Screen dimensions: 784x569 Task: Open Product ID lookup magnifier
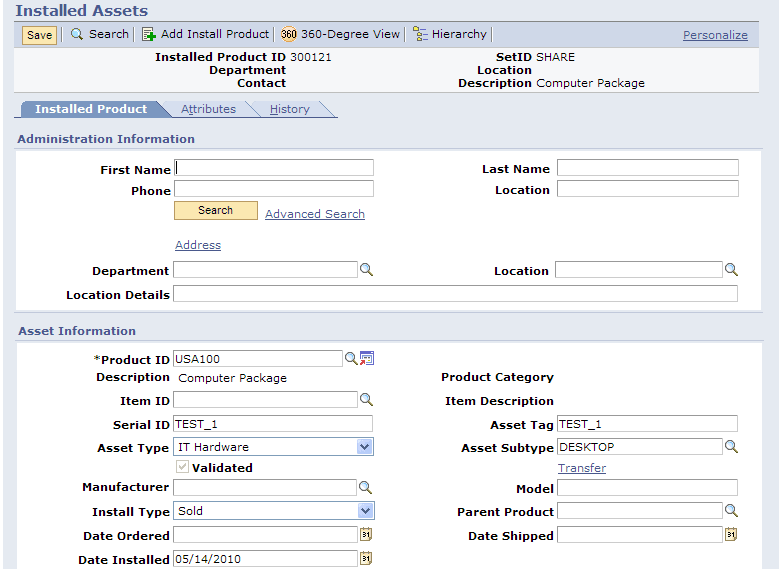(351, 358)
